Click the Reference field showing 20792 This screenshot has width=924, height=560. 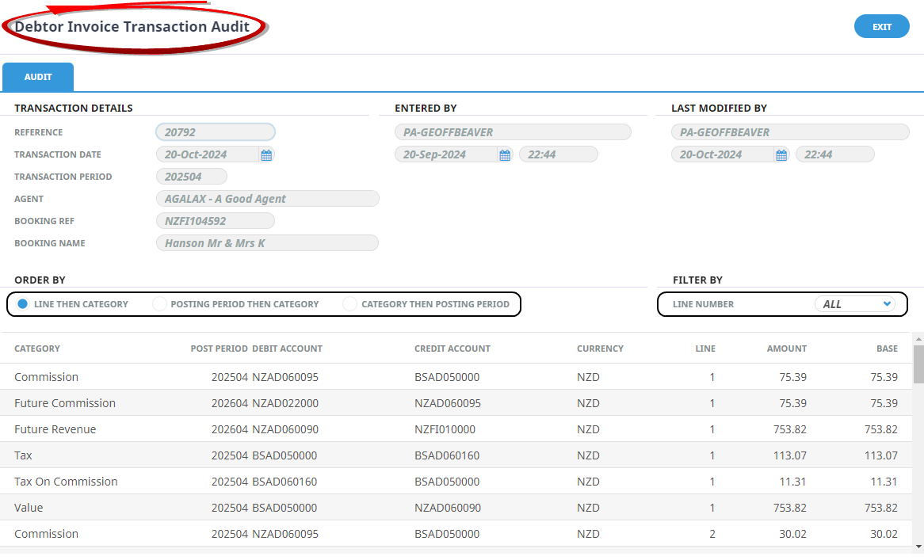pos(216,132)
